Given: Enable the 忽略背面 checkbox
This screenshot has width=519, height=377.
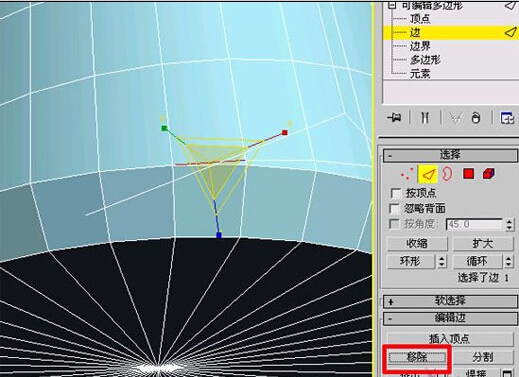Looking at the screenshot, I should pyautogui.click(x=395, y=209).
